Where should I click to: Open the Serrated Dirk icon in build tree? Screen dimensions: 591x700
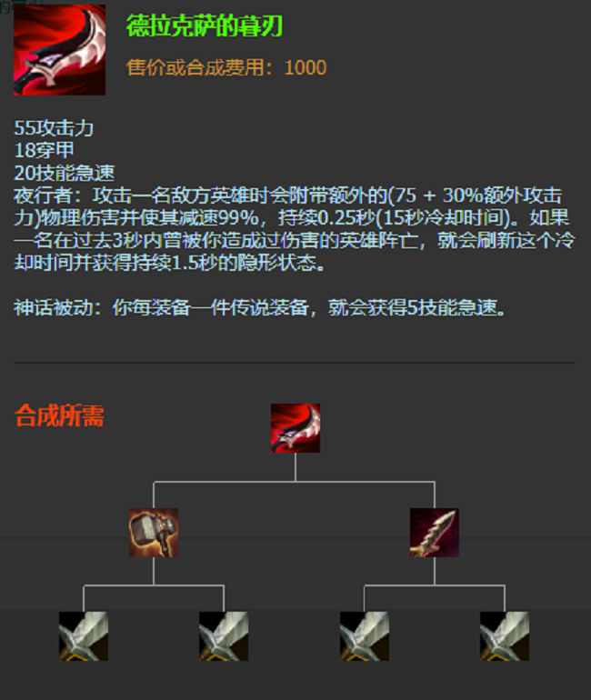pyautogui.click(x=435, y=532)
